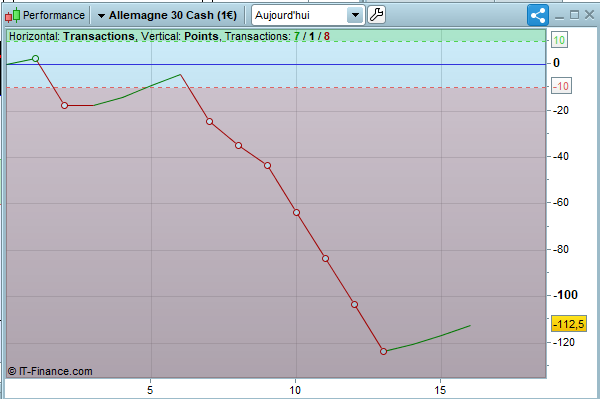Click the 15 horizontal axis label
Image resolution: width=600 pixels, height=399 pixels.
[440, 390]
